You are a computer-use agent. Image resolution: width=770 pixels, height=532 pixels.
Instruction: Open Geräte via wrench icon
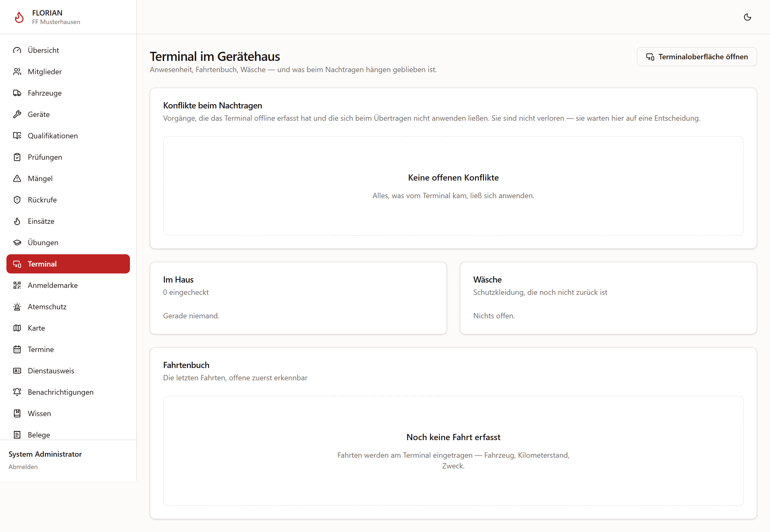pyautogui.click(x=17, y=114)
